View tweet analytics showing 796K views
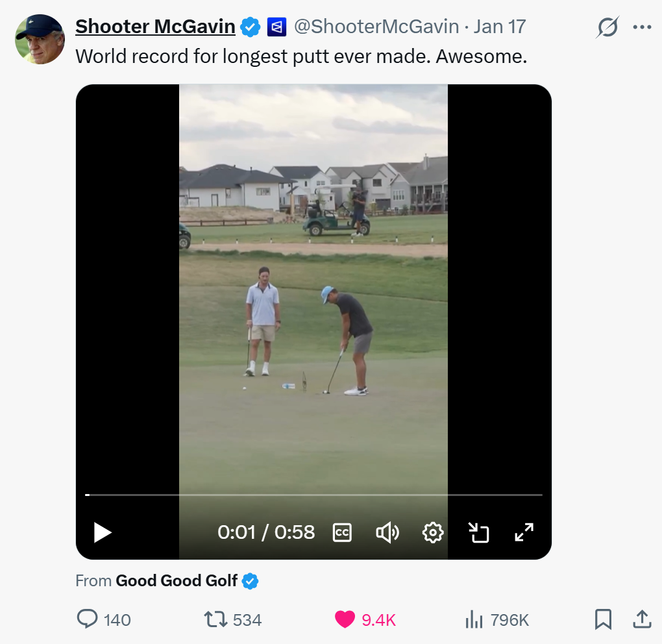The height and width of the screenshot is (644, 662). (x=474, y=619)
